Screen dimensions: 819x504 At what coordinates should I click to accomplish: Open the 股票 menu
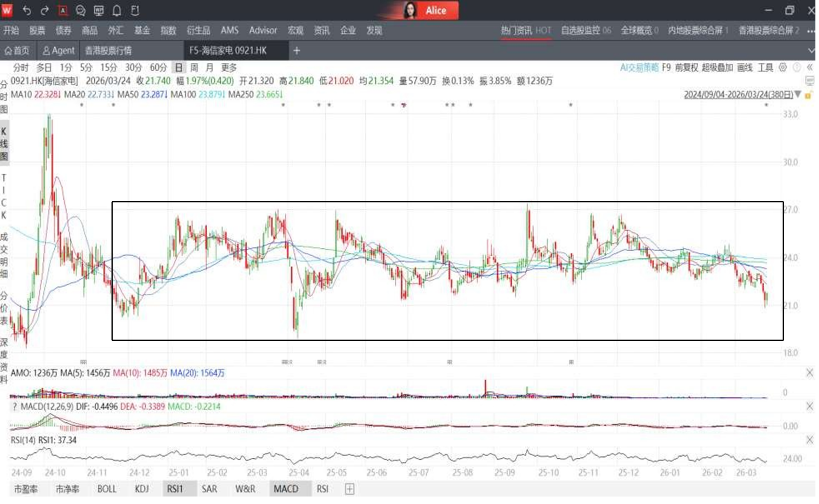click(37, 31)
